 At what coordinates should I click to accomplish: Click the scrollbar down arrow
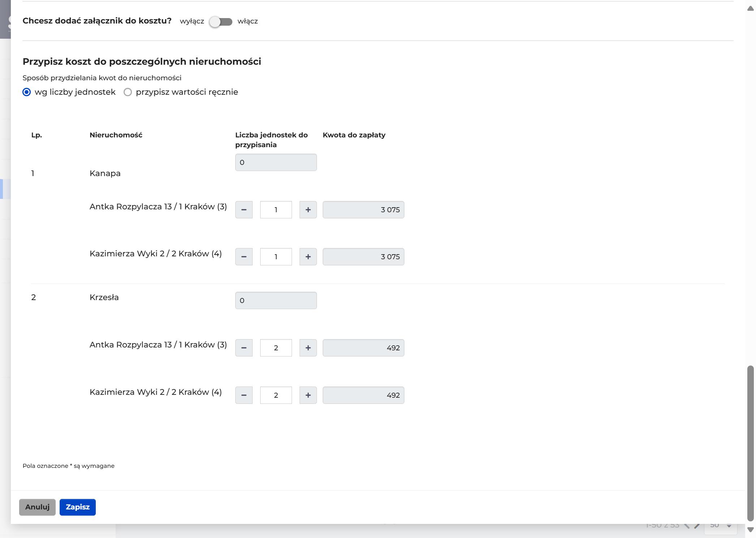coord(751,530)
